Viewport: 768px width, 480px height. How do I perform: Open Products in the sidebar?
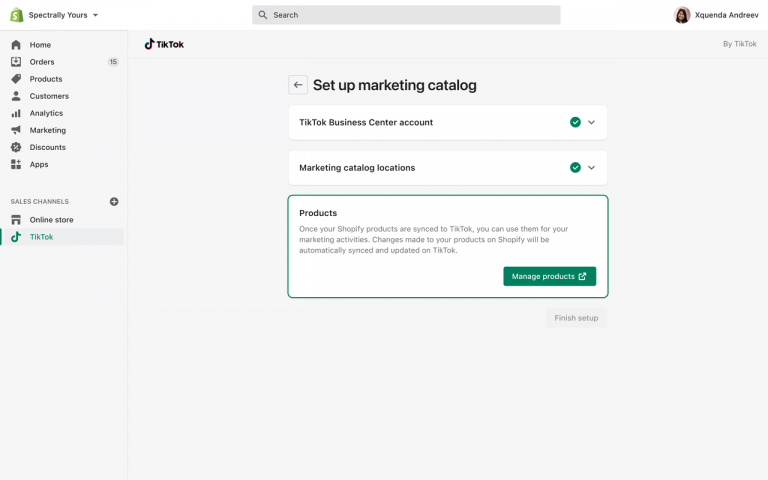tap(46, 79)
